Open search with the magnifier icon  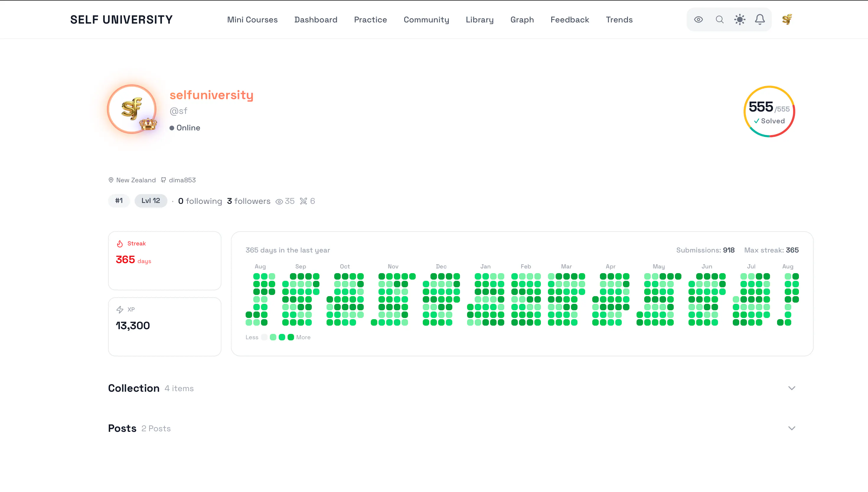click(719, 19)
